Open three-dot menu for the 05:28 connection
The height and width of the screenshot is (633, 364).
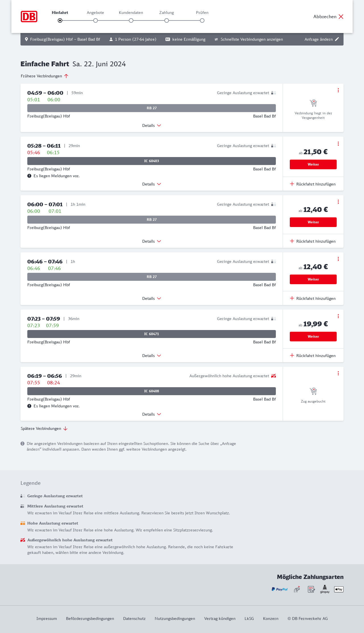pos(338,144)
